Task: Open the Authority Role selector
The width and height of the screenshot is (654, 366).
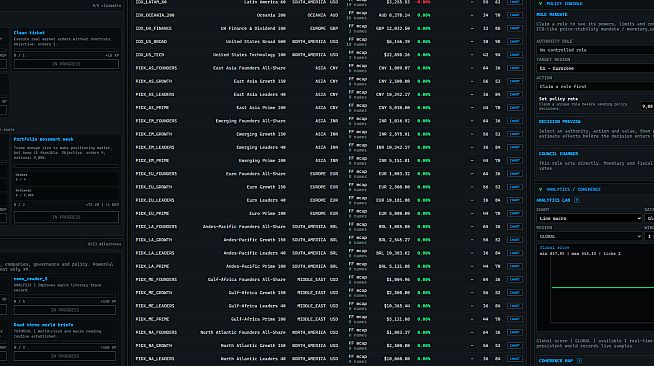Action: click(595, 50)
